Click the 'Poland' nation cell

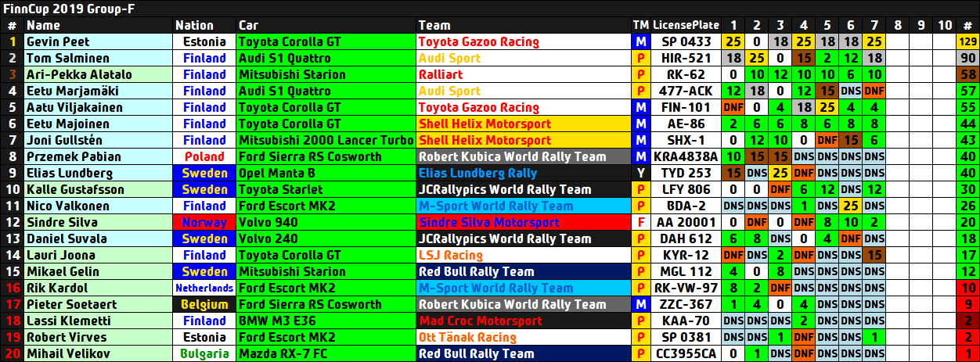point(204,156)
